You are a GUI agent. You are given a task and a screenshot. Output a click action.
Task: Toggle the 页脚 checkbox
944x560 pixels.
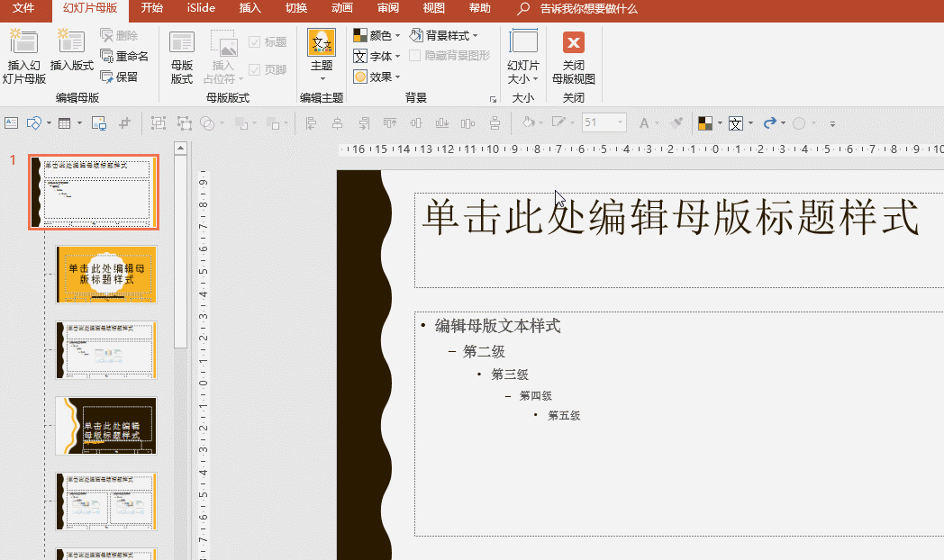(255, 69)
